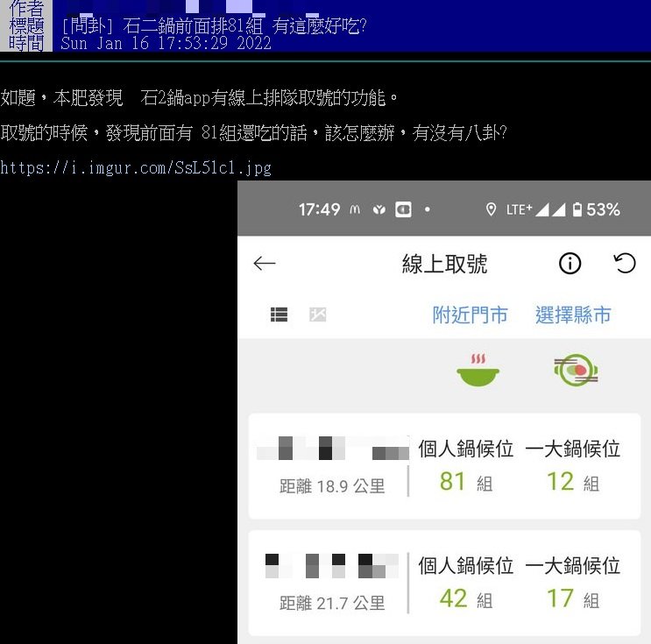Tap the leaf notification icon in status bar
This screenshot has height=644, width=651.
click(379, 209)
